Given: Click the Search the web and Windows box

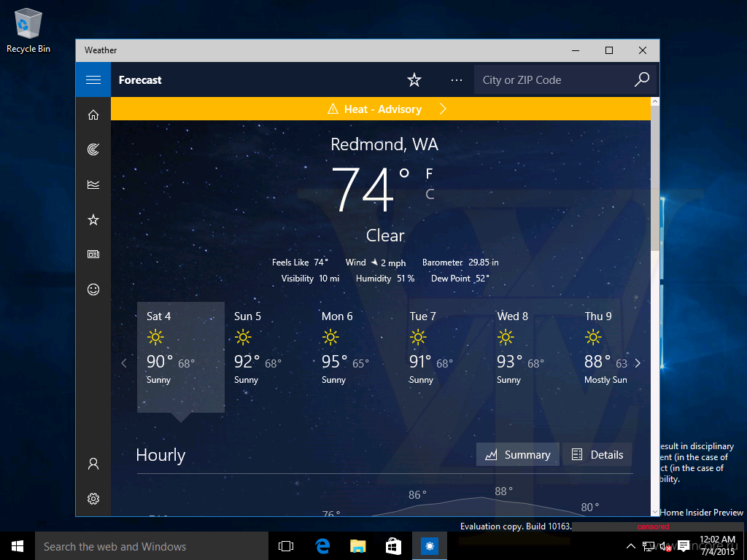Looking at the screenshot, I should [152, 546].
